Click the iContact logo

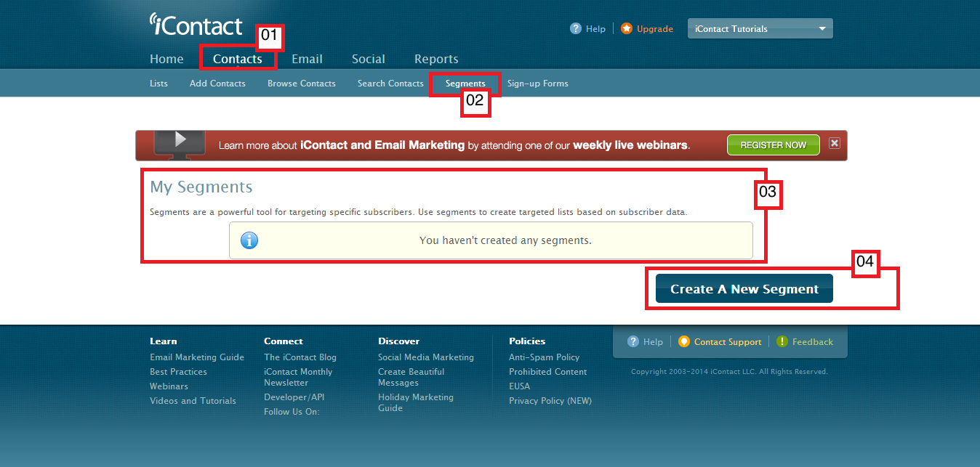click(x=196, y=24)
